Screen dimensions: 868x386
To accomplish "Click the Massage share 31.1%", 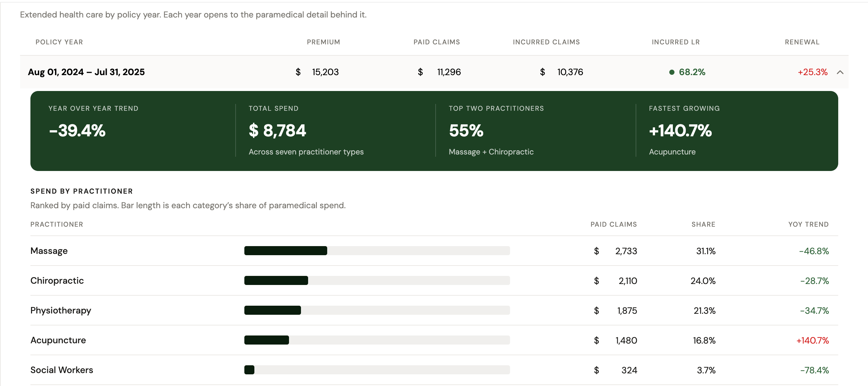I will pyautogui.click(x=706, y=251).
